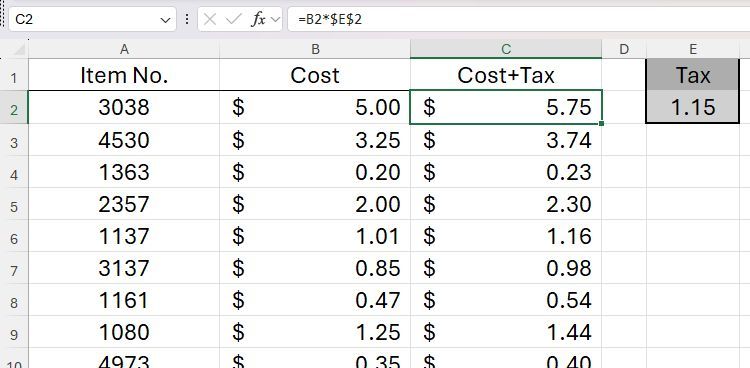Select column A header

[x=124, y=49]
